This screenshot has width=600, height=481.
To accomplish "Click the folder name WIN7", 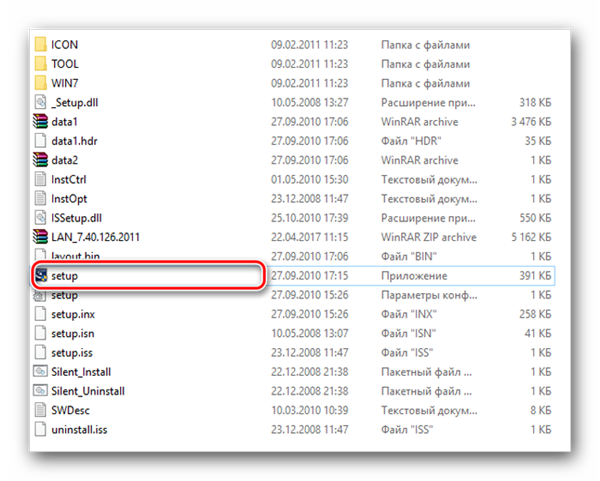I will pyautogui.click(x=65, y=83).
